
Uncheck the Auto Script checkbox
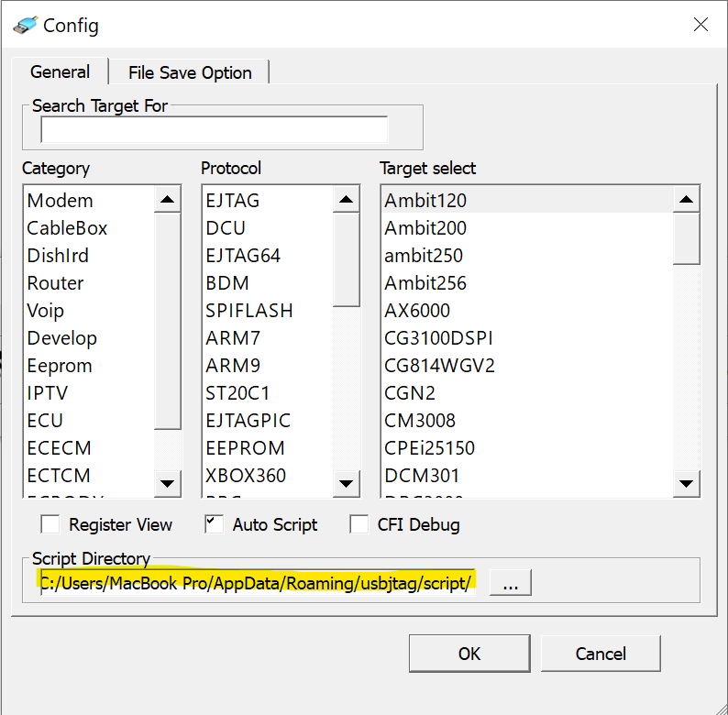point(214,524)
